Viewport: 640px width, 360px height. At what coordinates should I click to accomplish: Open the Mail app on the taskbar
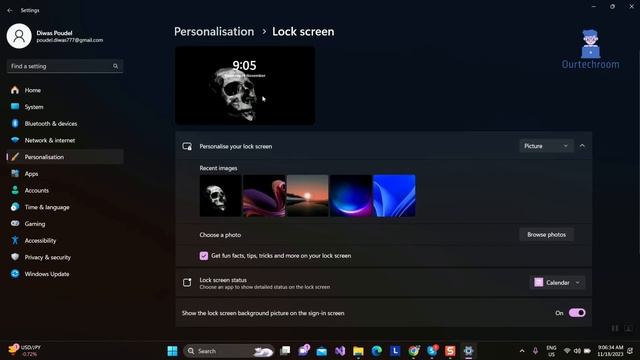322,351
